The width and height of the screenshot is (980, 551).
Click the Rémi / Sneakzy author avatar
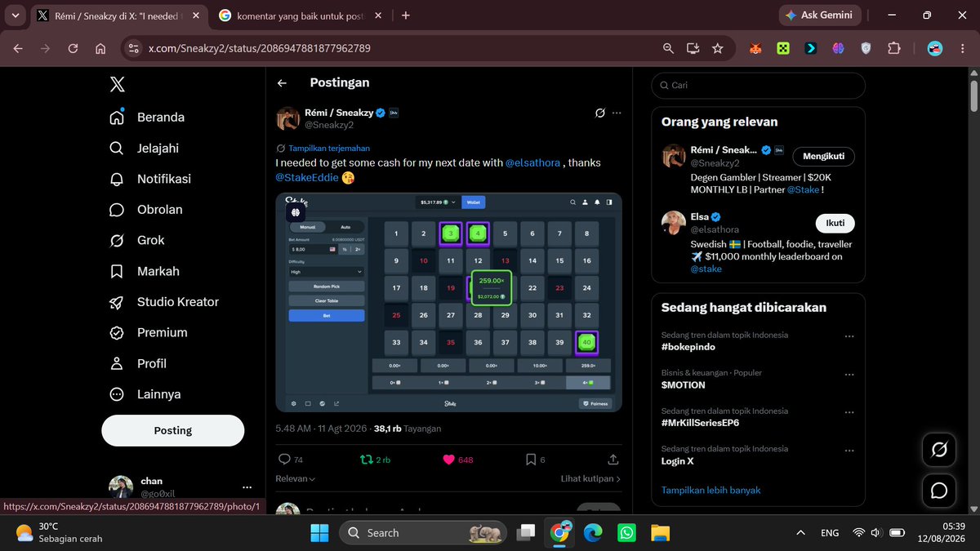coord(287,118)
